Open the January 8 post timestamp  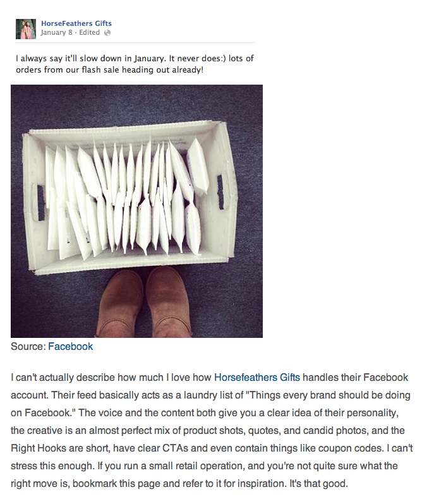click(57, 32)
